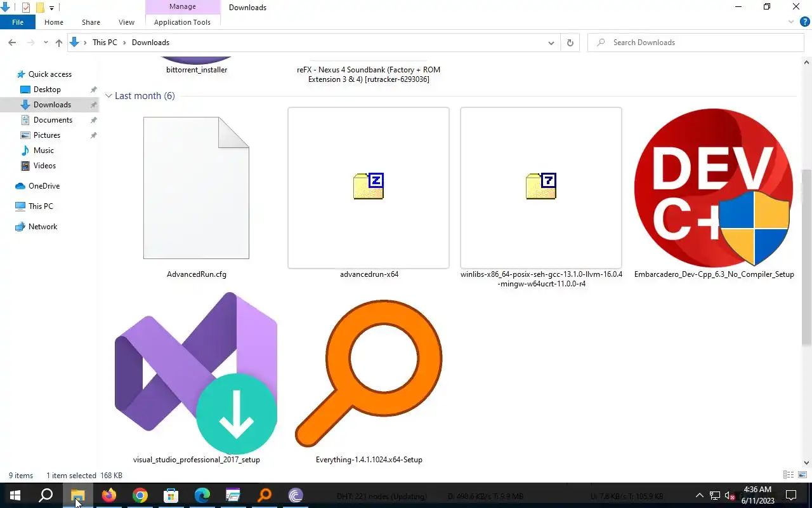Screen dimensions: 812x508
Task: Open the Share ribbon tab
Action: tap(91, 22)
